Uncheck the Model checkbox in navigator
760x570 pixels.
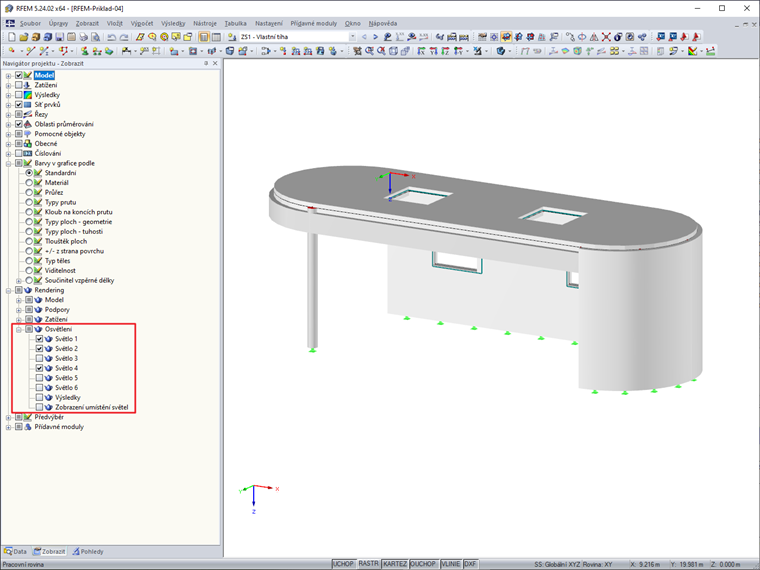[19, 75]
